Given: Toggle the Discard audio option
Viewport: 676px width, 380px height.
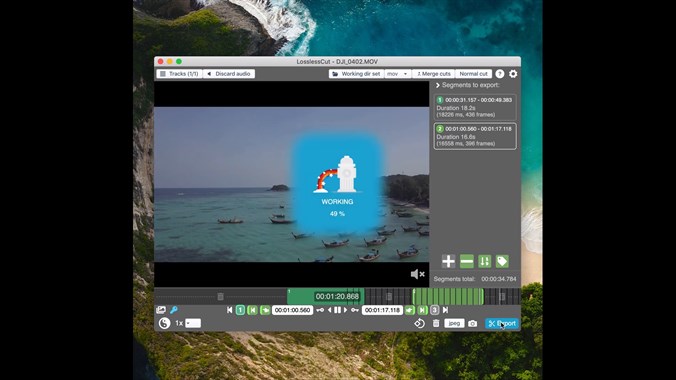Looking at the screenshot, I should (228, 74).
